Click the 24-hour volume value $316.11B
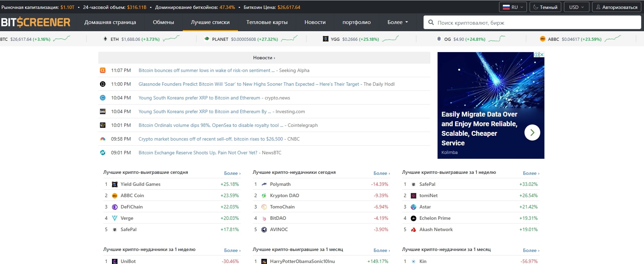This screenshot has height=264, width=644. [137, 7]
